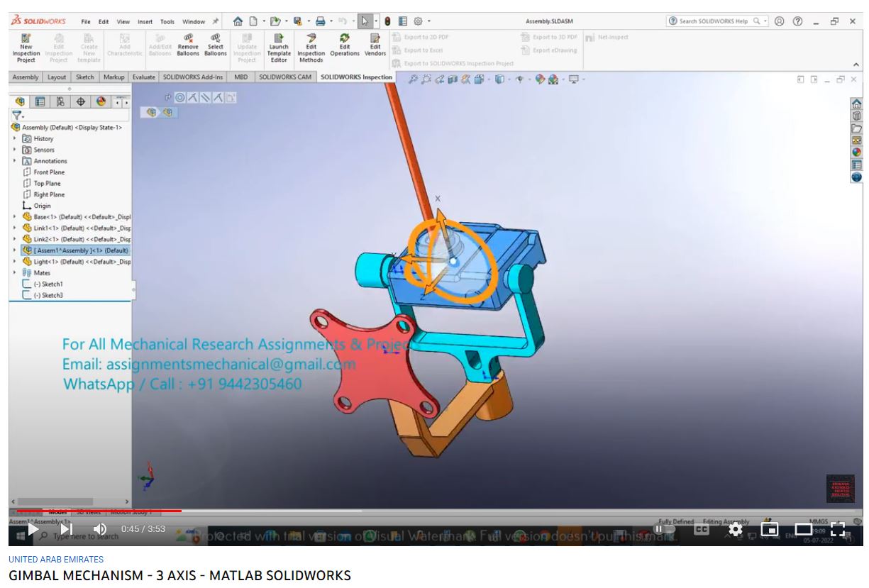The height and width of the screenshot is (588, 869).
Task: Open the Options gear in the SOLIDWORKS toolbar
Action: [x=418, y=21]
